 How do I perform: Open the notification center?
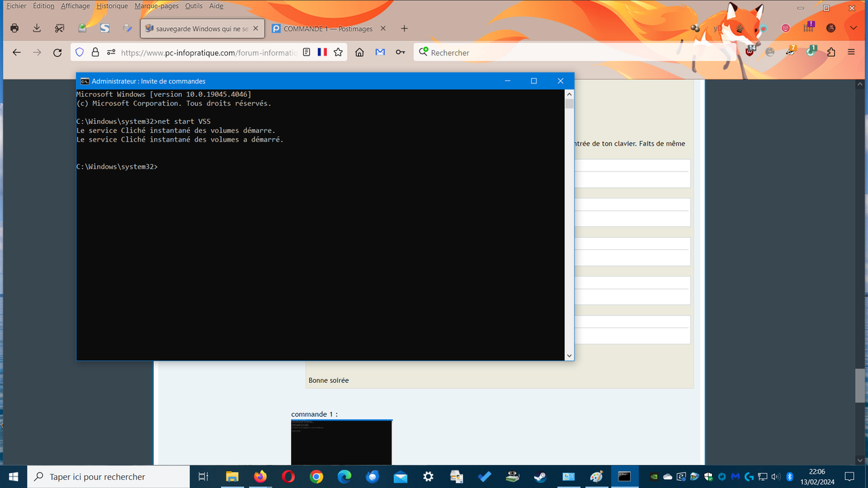pos(850,476)
